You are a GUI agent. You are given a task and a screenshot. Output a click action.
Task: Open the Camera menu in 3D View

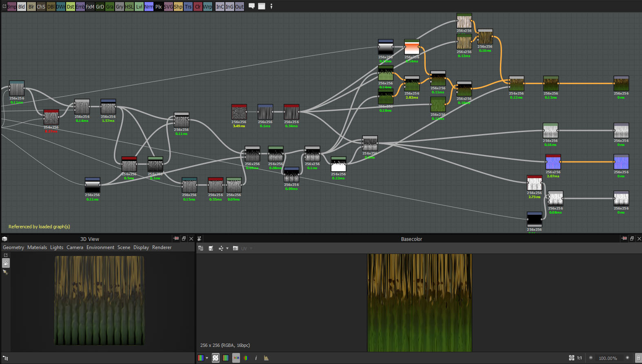[x=75, y=247]
